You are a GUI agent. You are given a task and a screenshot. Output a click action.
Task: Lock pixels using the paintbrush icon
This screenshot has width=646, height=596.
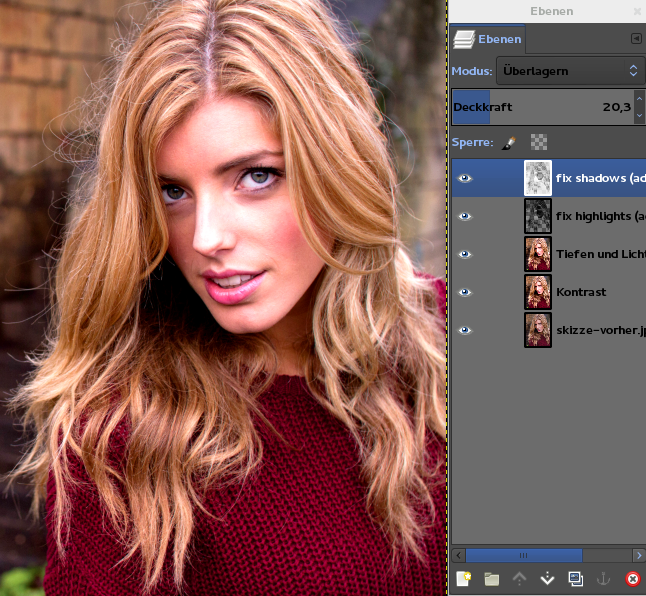(x=510, y=142)
